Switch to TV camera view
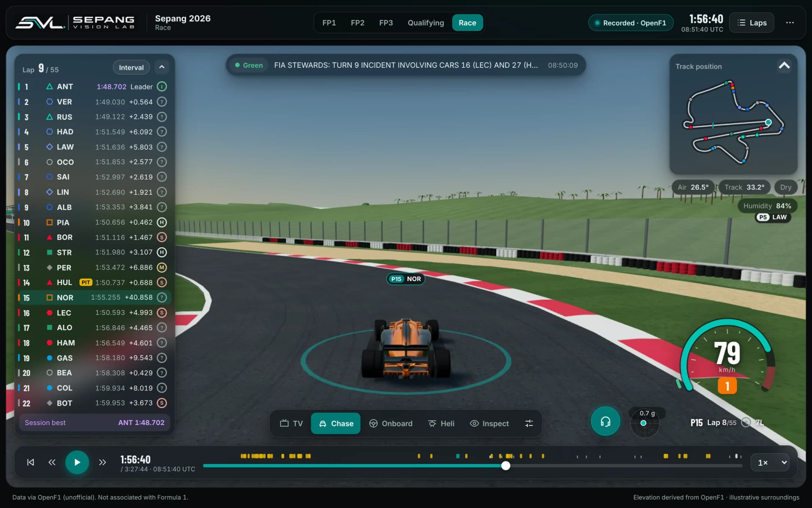The image size is (812, 508). [291, 423]
